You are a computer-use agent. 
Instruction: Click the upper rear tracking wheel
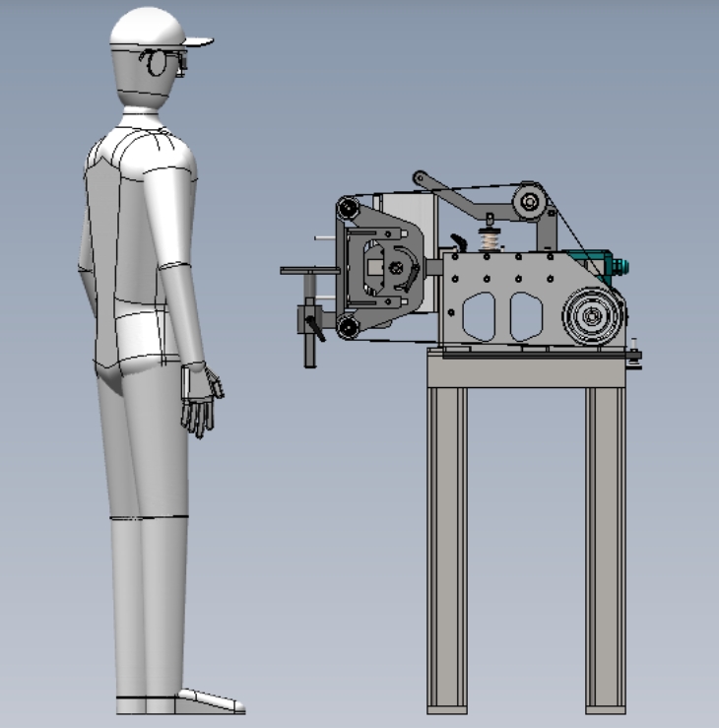click(x=530, y=202)
